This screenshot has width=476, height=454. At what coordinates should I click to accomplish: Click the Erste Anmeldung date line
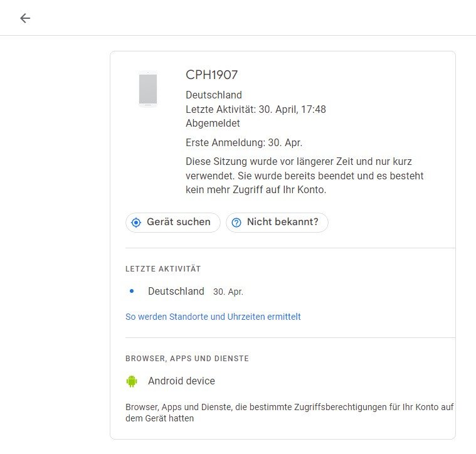[244, 142]
